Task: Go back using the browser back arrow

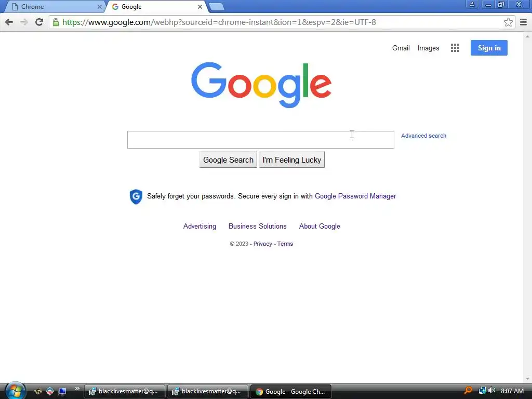Action: pyautogui.click(x=9, y=22)
